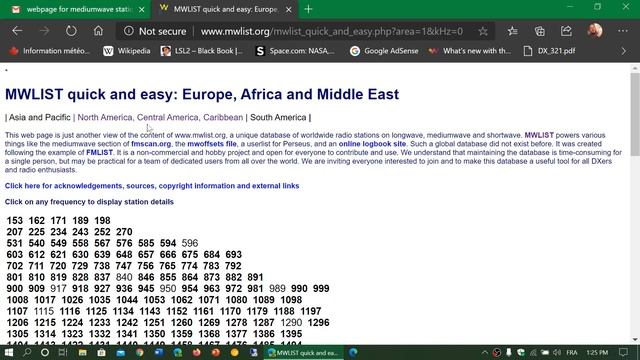This screenshot has width=640, height=360.
Task: Open volume control in system tray
Action: coord(557,353)
